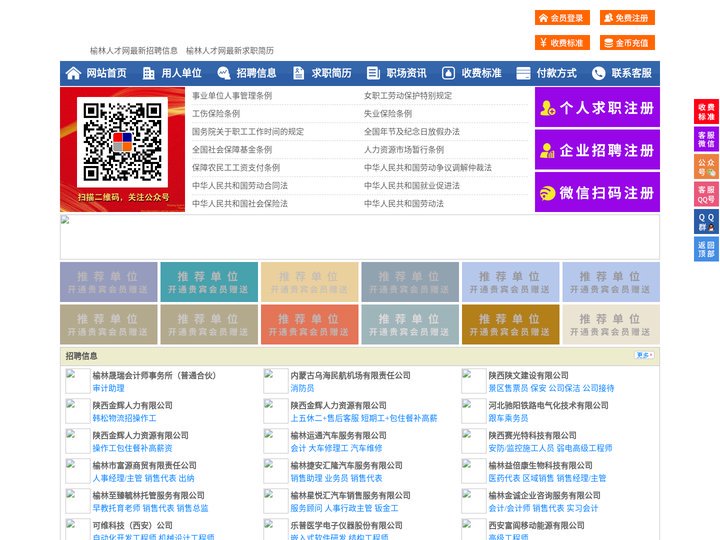
Task: Click the WeChat icon on 微信扫码注册
Action: click(547, 193)
